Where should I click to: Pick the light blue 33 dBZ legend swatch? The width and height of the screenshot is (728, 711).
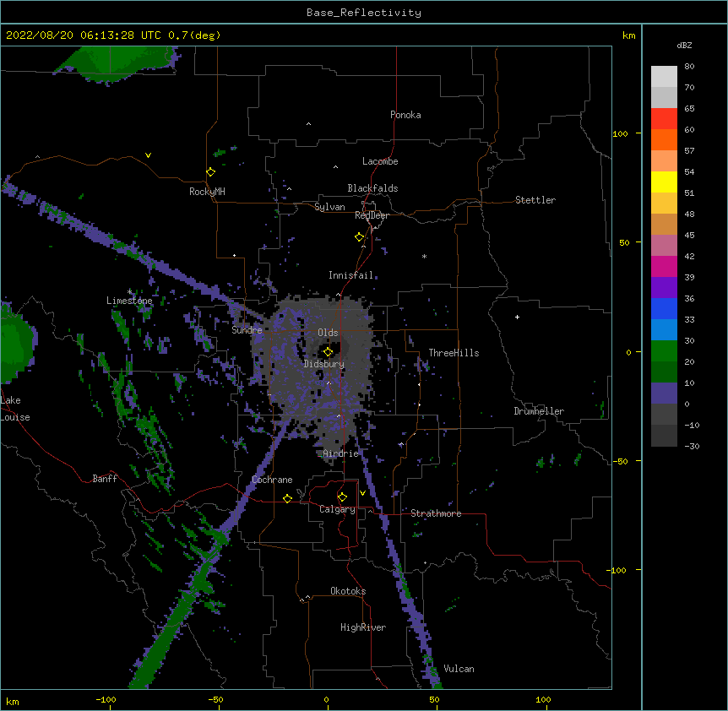coord(664,329)
